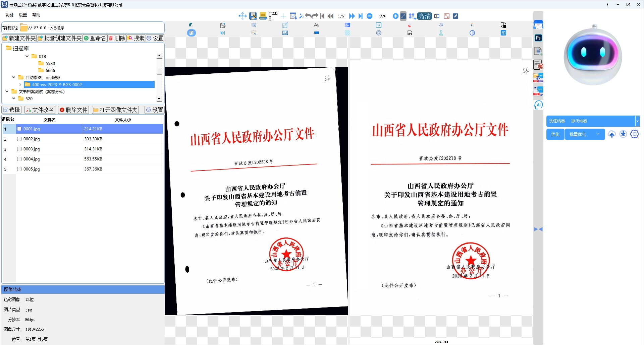This screenshot has height=345, width=644.
Task: Click the 优化 optimize button
Action: click(x=555, y=134)
